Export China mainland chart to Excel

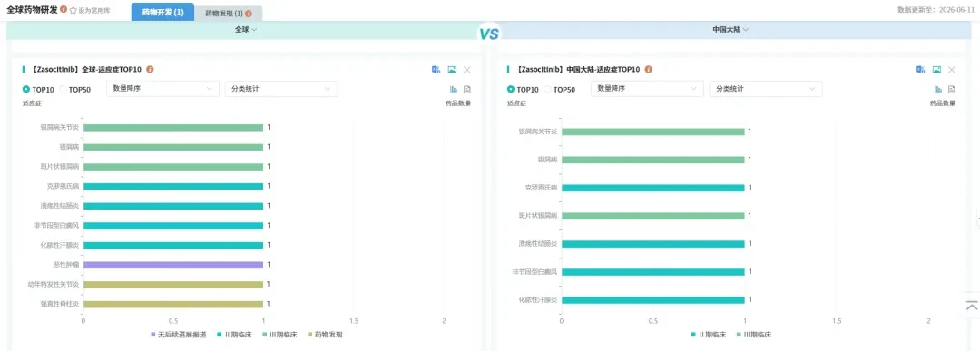pyautogui.click(x=921, y=69)
